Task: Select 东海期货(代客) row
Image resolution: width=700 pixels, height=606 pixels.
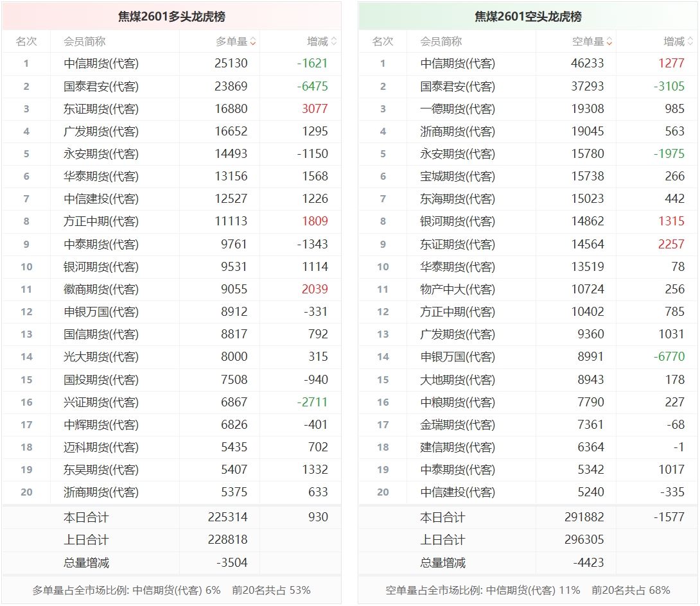Action: pyautogui.click(x=528, y=198)
